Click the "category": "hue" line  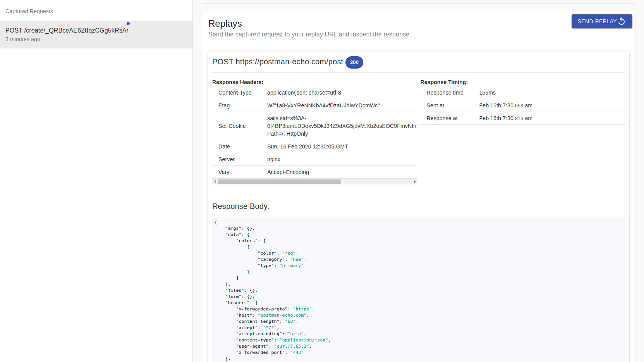tap(282, 259)
